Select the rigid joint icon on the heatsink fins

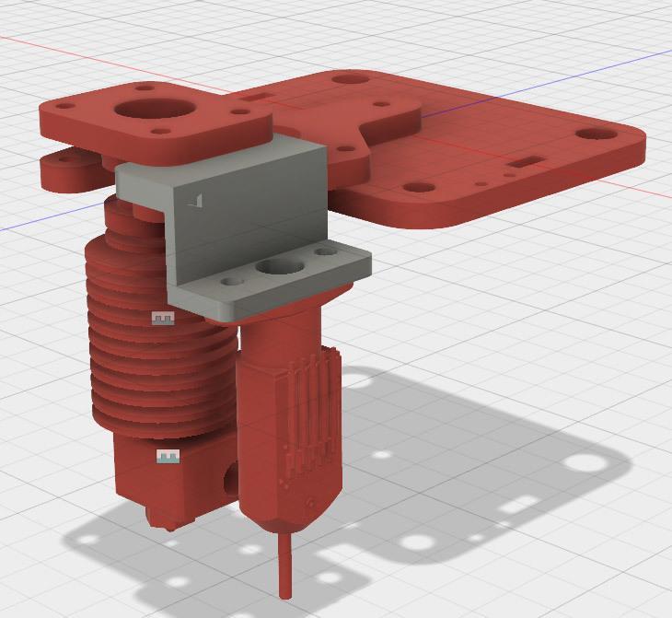[x=163, y=319]
